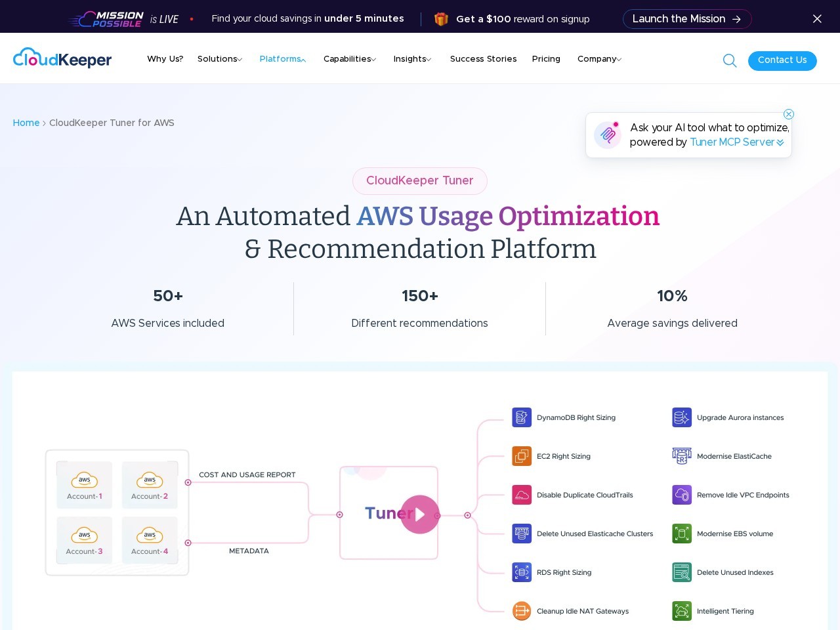
Task: Click 'DynamoDB Right Sizing' text
Action: pos(576,417)
